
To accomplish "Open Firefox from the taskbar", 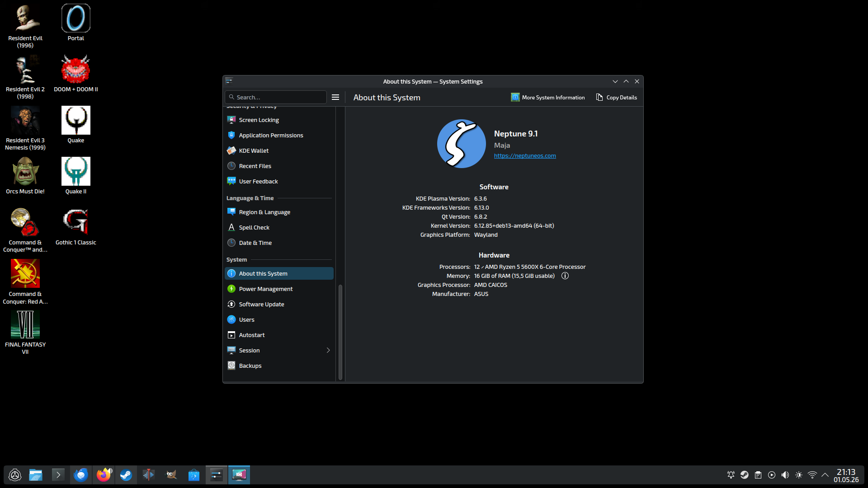I will 104,475.
